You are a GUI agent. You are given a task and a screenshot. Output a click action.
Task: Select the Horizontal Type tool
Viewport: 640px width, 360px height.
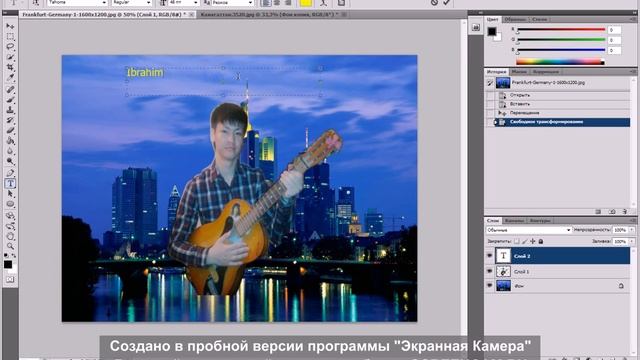coord(10,183)
